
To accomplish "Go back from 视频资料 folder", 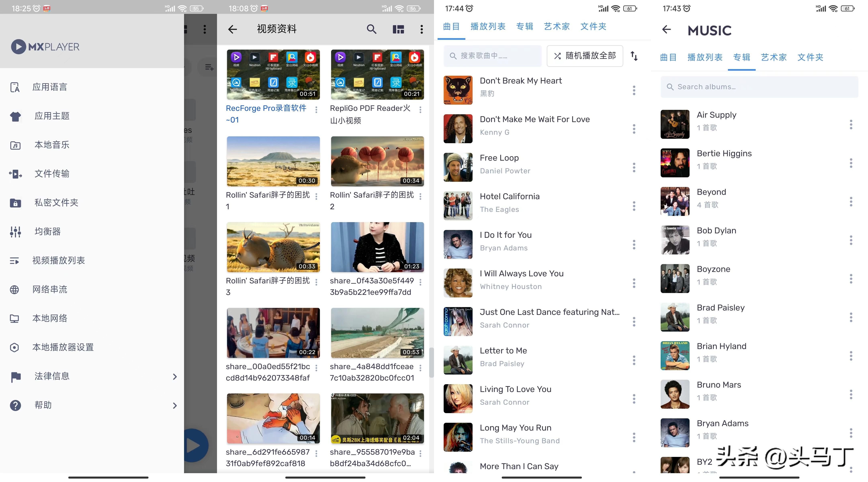I will point(232,29).
